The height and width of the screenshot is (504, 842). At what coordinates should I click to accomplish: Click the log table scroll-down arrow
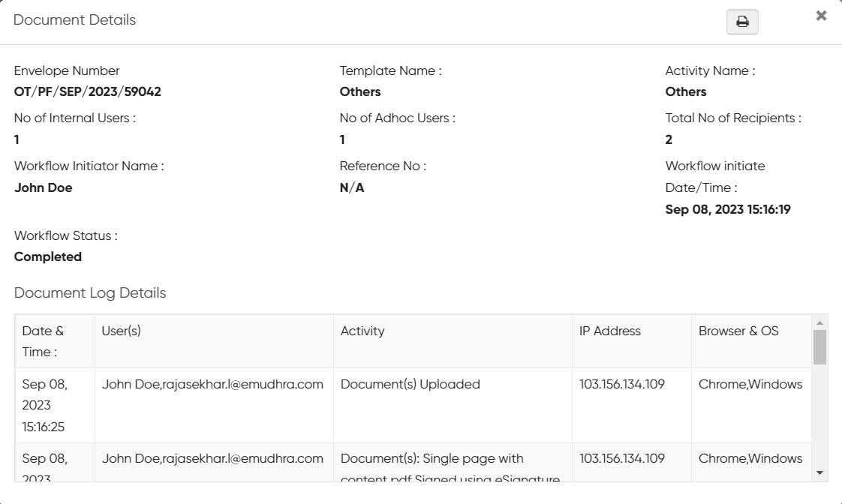pos(819,472)
